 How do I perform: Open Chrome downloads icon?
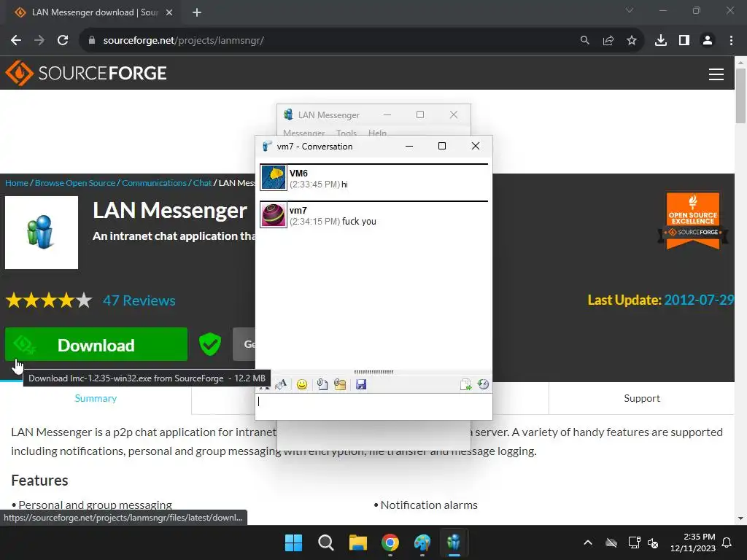[660, 41]
